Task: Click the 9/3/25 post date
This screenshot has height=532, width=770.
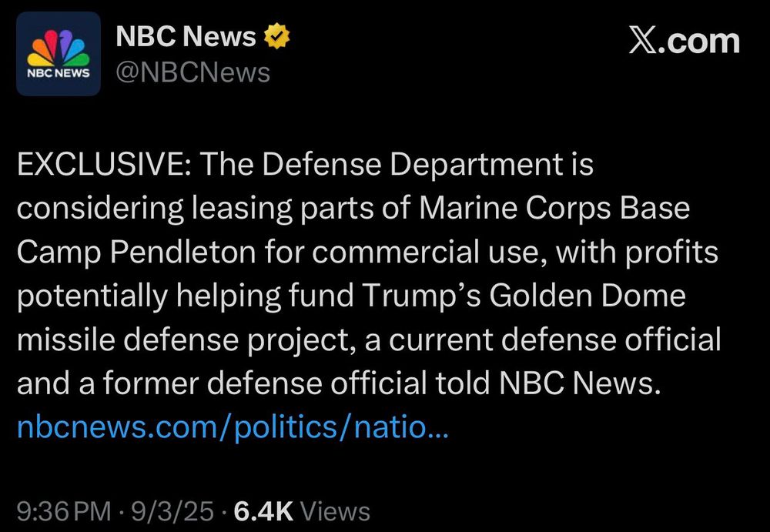Action: [x=172, y=511]
